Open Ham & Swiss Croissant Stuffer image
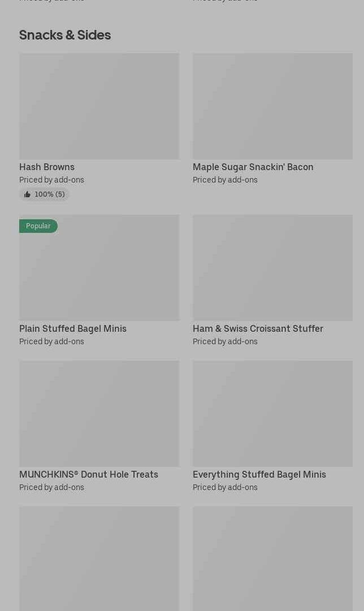The width and height of the screenshot is (364, 611). pyautogui.click(x=272, y=267)
